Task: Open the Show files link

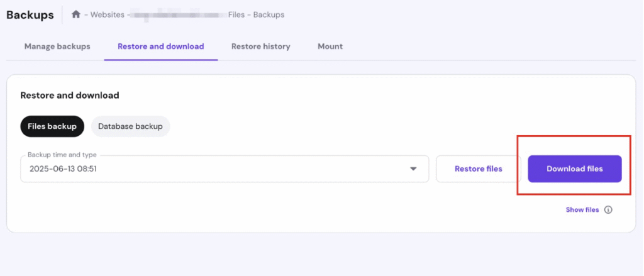Action: click(x=582, y=210)
